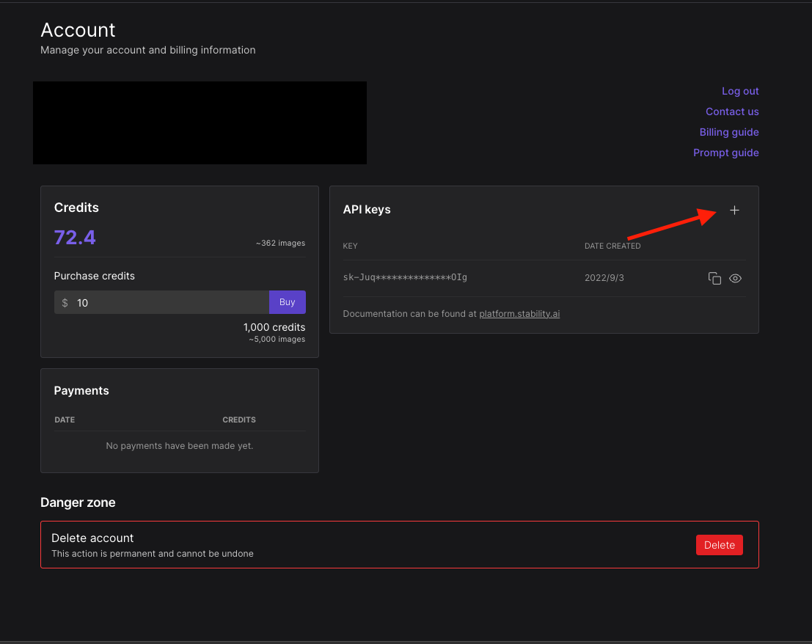
Task: Focus the purchase credits amount field
Action: pos(169,303)
